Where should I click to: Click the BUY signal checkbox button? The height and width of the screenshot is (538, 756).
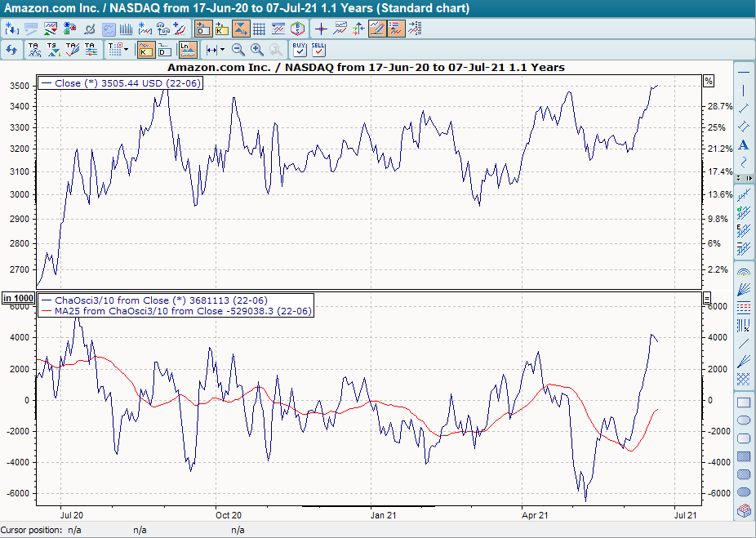pyautogui.click(x=300, y=50)
